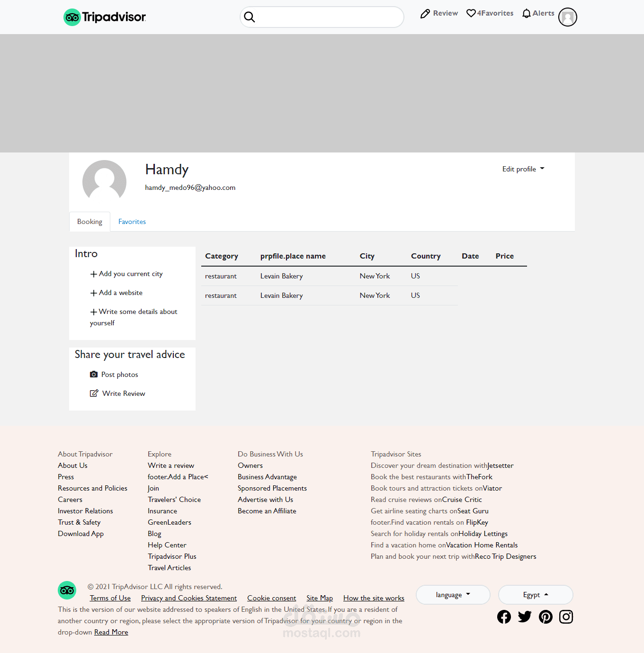Image resolution: width=644 pixels, height=653 pixels.
Task: Open the language dropdown in footer
Action: point(453,595)
